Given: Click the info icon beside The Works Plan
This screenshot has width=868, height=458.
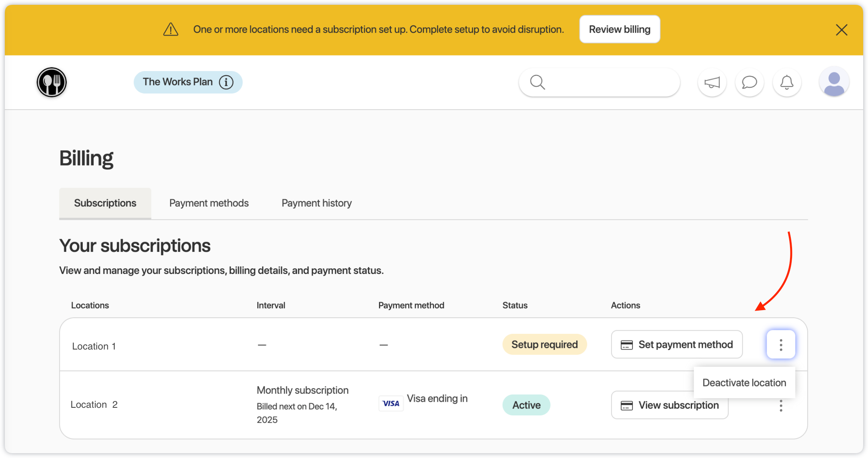Looking at the screenshot, I should pyautogui.click(x=226, y=82).
